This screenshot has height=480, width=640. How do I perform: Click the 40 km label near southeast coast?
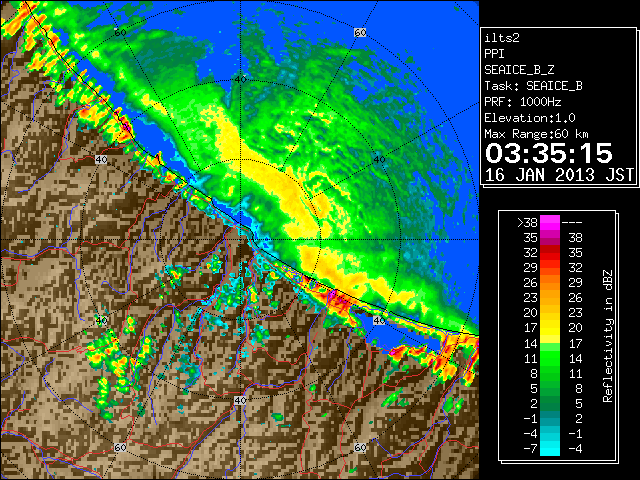[379, 320]
